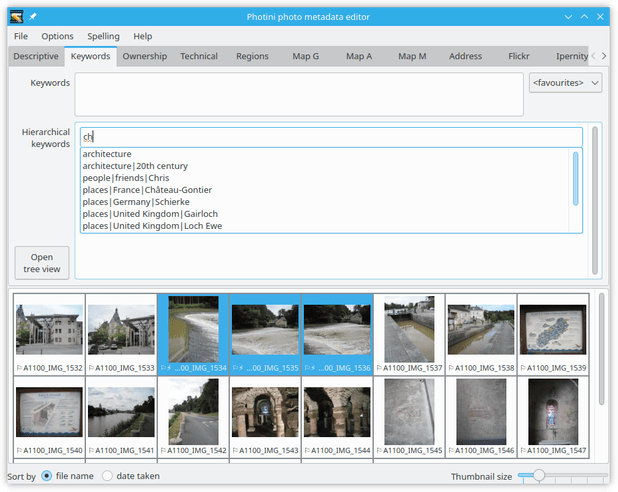Screen dimensions: 618x492
Task: Select thumbnail A1100_IMG_1538
Action: click(481, 333)
